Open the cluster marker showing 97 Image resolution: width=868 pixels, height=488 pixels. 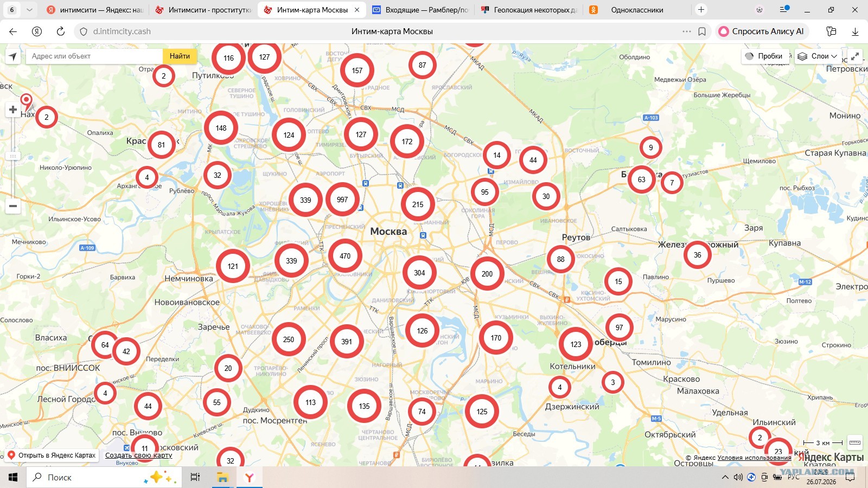pyautogui.click(x=619, y=328)
